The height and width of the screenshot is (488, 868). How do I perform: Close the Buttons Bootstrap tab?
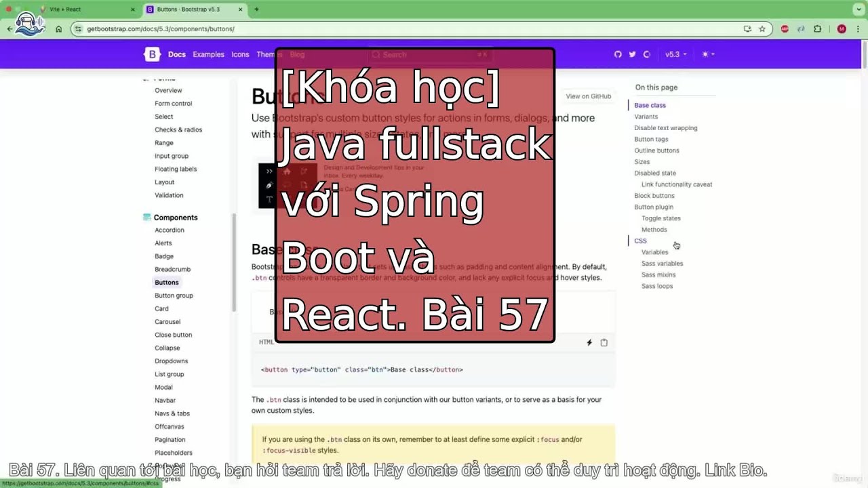240,9
